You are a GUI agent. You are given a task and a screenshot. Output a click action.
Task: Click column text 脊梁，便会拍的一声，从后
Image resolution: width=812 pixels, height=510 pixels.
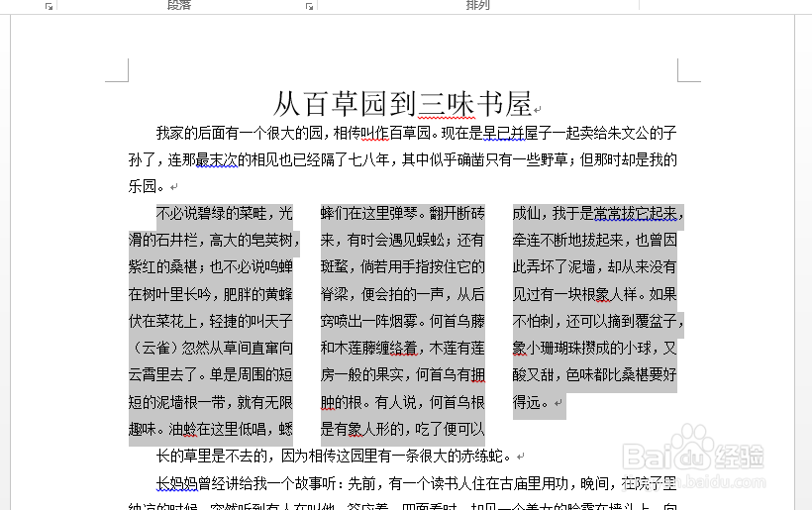pos(402,294)
